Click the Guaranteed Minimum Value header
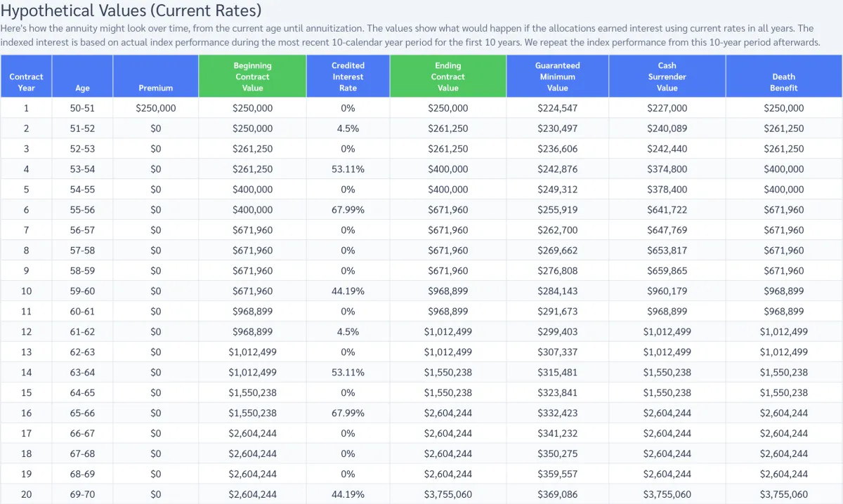The width and height of the screenshot is (843, 504). [557, 77]
